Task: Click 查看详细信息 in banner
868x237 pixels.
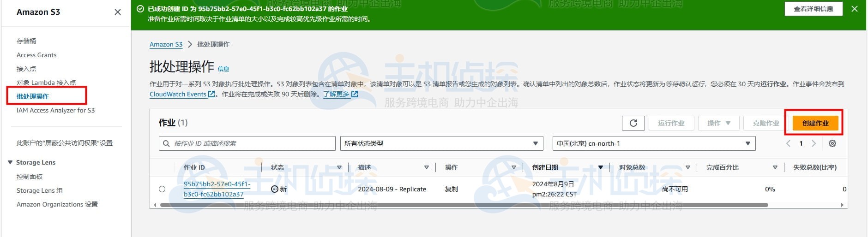Action: coord(814,9)
